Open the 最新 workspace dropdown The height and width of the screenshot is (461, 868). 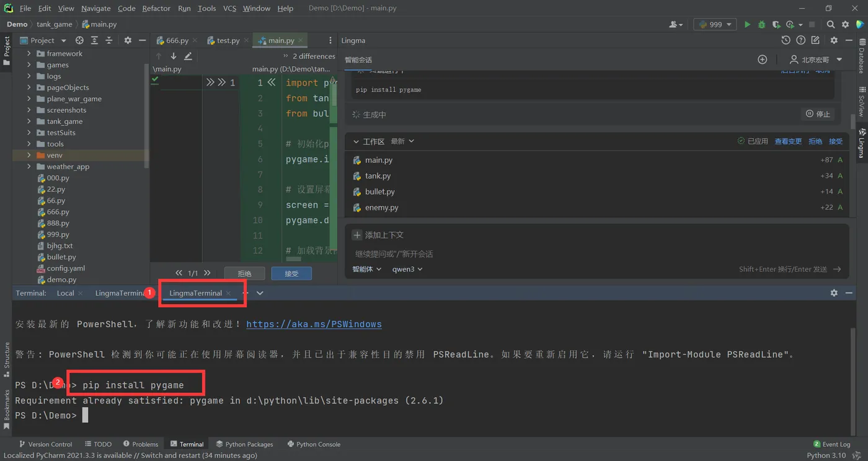point(402,141)
